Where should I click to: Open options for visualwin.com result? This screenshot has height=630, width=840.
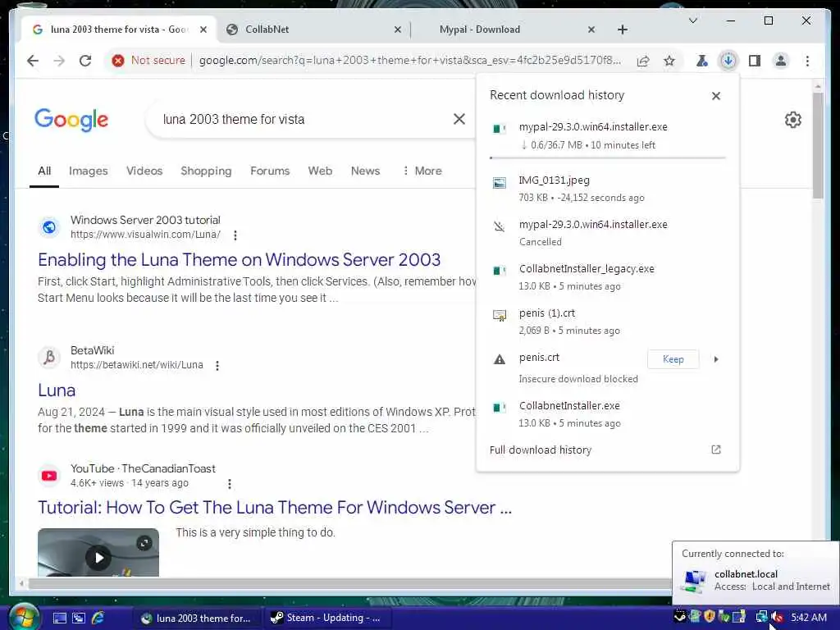[235, 235]
